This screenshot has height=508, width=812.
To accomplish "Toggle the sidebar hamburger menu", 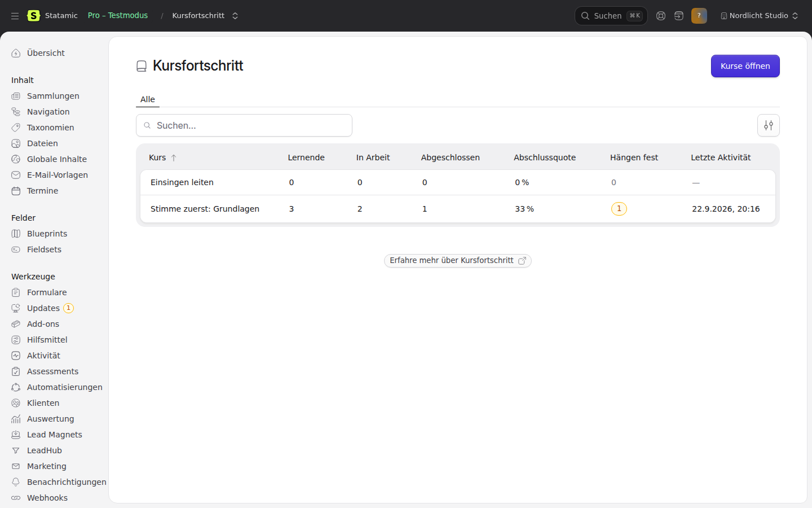I will click(15, 16).
